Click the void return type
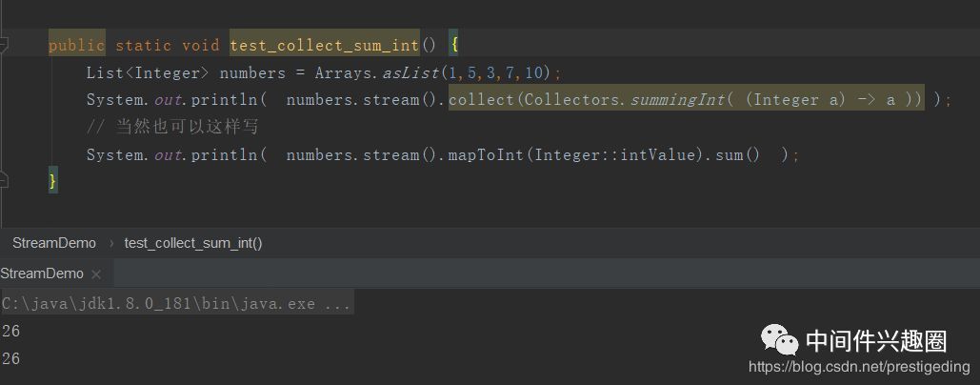 click(x=201, y=46)
